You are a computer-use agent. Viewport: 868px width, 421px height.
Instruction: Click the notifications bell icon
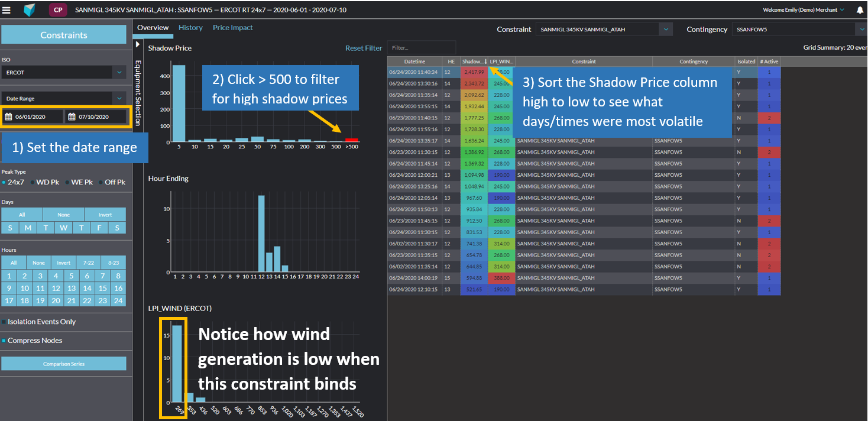pyautogui.click(x=860, y=9)
